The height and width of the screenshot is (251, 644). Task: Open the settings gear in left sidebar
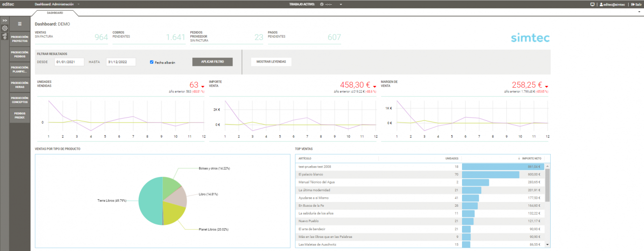coord(5,28)
